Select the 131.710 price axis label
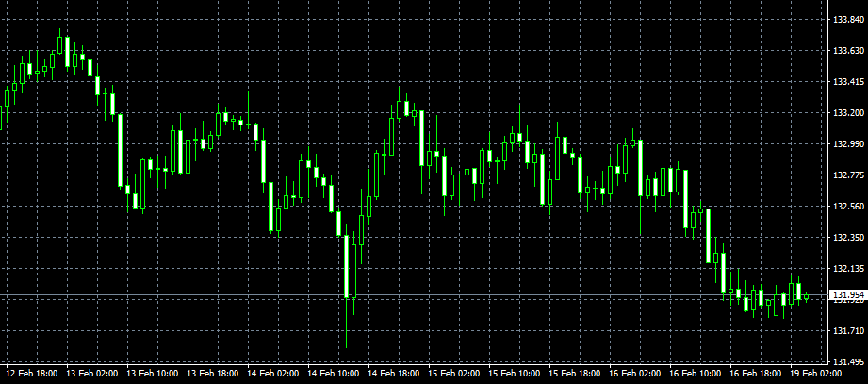The height and width of the screenshot is (384, 868). coord(848,331)
